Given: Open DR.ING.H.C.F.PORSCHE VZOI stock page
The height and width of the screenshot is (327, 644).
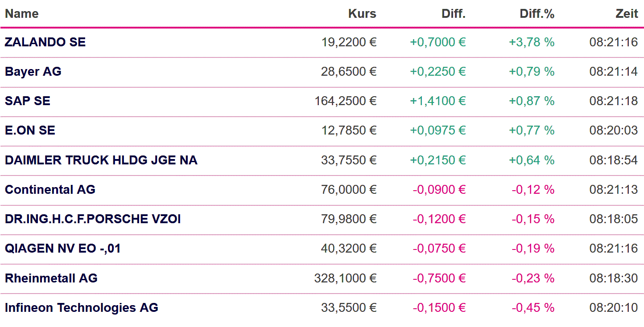Looking at the screenshot, I should [x=93, y=219].
